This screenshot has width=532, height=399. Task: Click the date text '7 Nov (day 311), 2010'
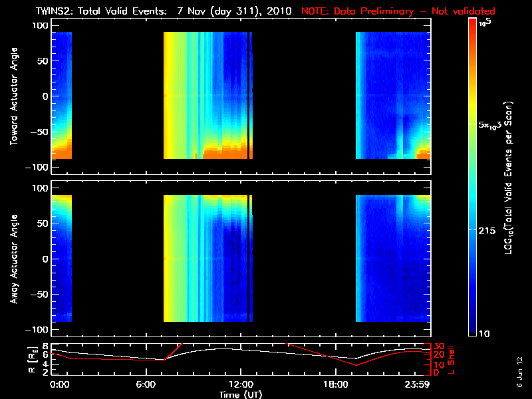click(x=235, y=11)
